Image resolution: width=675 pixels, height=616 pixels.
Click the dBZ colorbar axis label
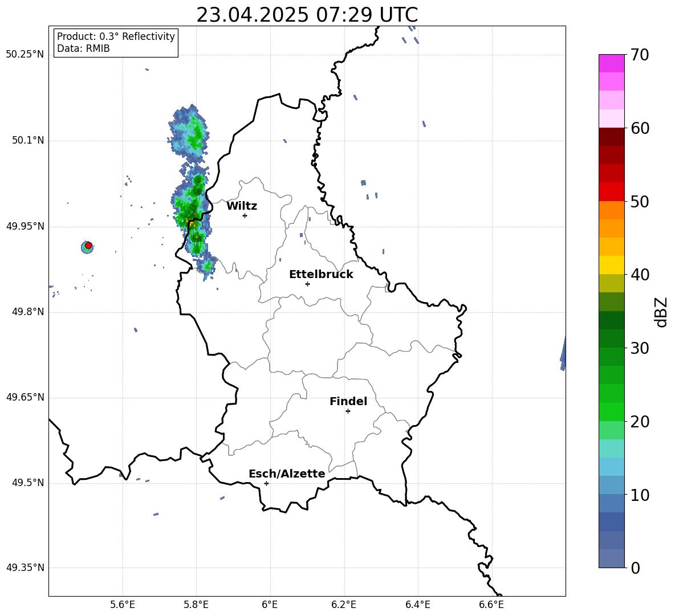point(662,312)
